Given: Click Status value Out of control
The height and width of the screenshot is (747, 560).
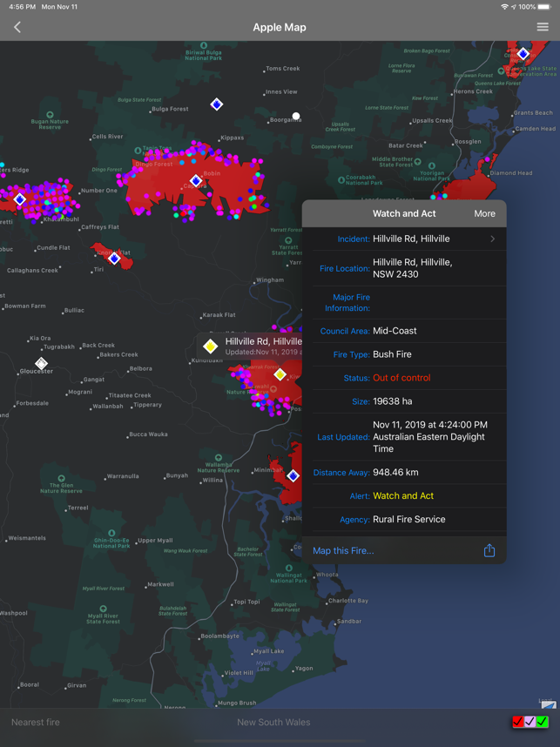Looking at the screenshot, I should (401, 378).
